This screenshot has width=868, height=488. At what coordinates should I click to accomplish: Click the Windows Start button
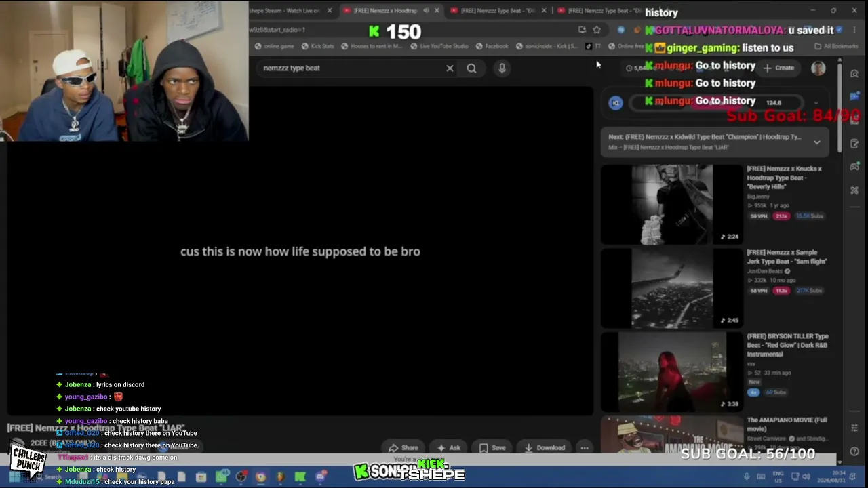pyautogui.click(x=14, y=477)
